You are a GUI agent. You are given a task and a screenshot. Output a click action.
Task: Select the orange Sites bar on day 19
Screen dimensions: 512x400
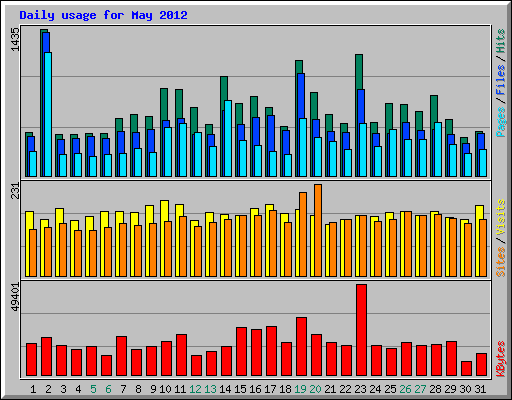click(303, 234)
